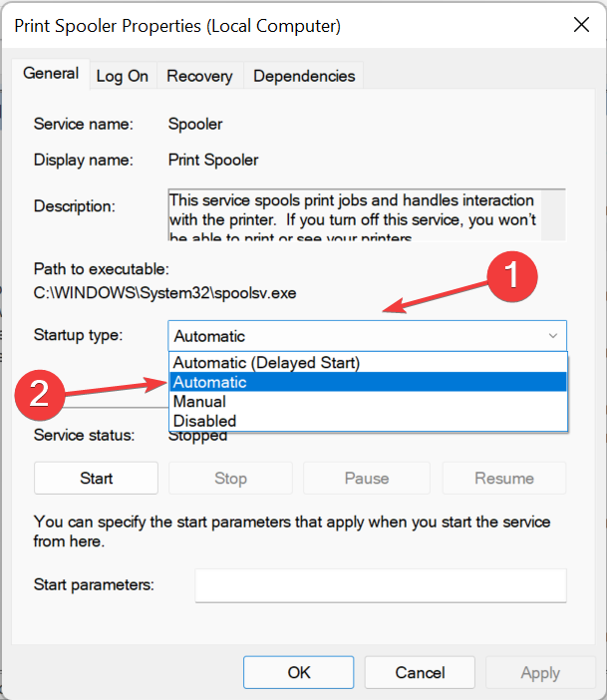Pick Manual startup type
607x700 pixels.
[368, 401]
